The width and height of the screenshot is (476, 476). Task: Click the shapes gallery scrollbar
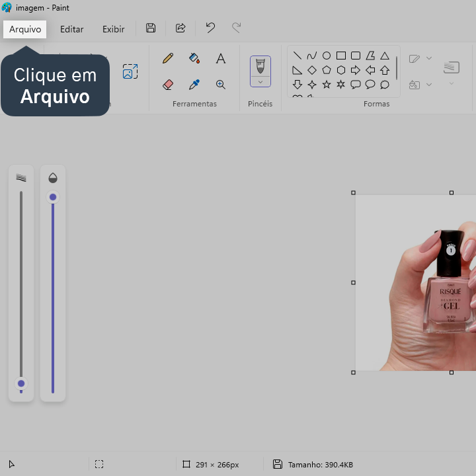coord(397,67)
